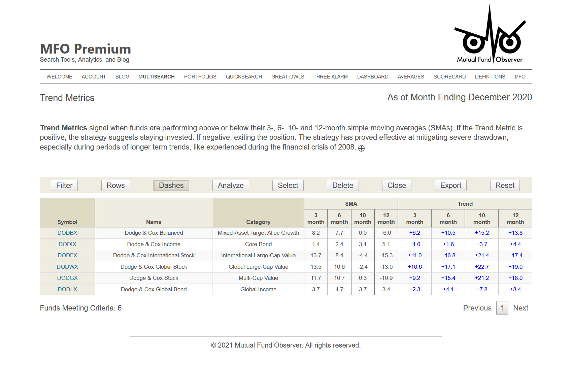
Task: Click the Funds Meeting Criteria: 6 text
Action: [x=81, y=308]
